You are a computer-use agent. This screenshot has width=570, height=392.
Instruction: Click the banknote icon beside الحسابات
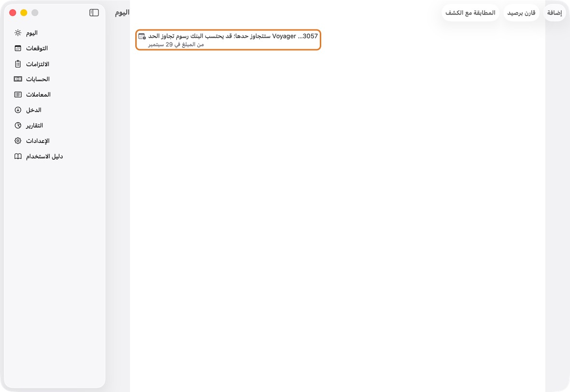click(18, 79)
